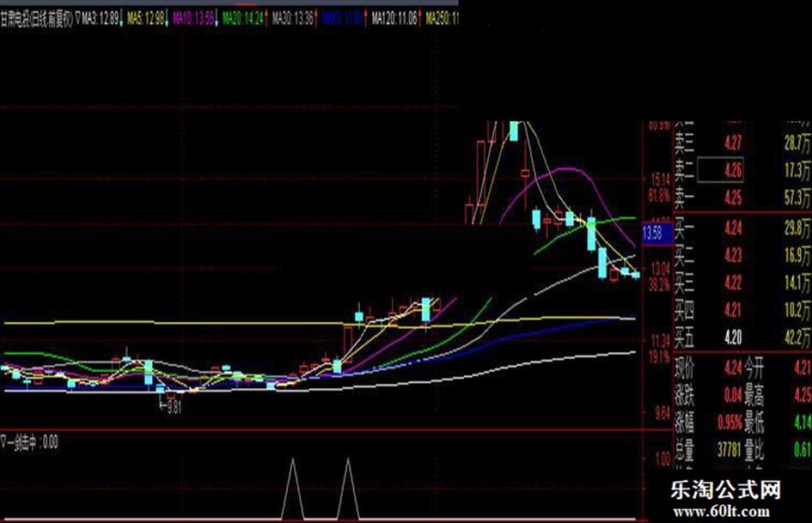Click the 买一 bid price 4.24

[x=733, y=228]
